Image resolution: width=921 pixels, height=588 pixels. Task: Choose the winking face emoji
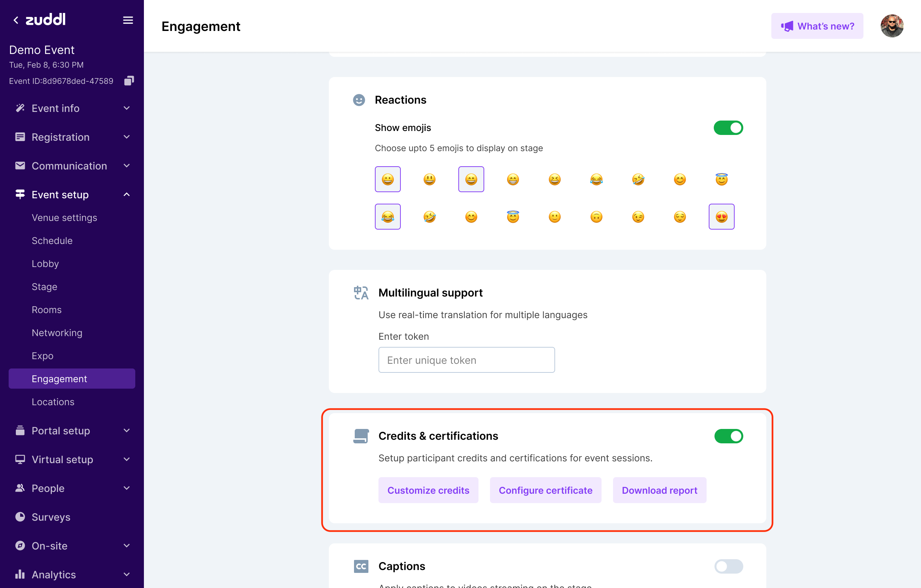638,217
